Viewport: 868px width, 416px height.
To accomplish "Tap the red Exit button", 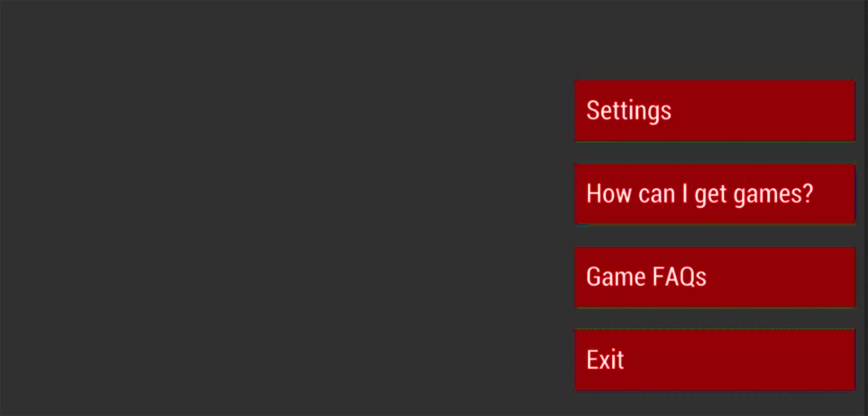I will click(715, 360).
